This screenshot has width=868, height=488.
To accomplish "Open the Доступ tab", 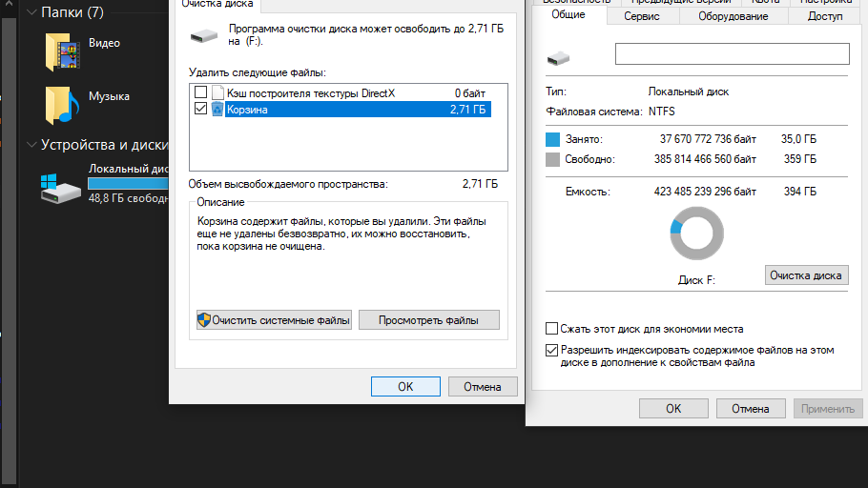I will click(x=825, y=16).
